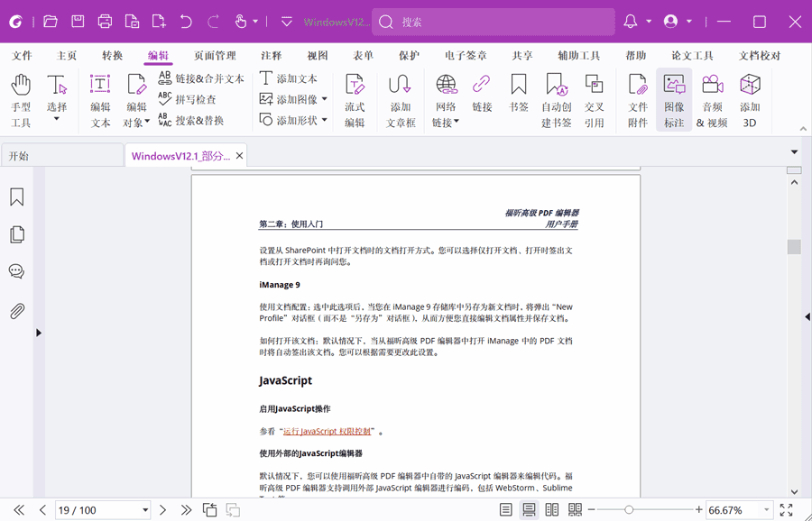Zoom out with the minus button
This screenshot has height=521, width=812.
pos(591,510)
